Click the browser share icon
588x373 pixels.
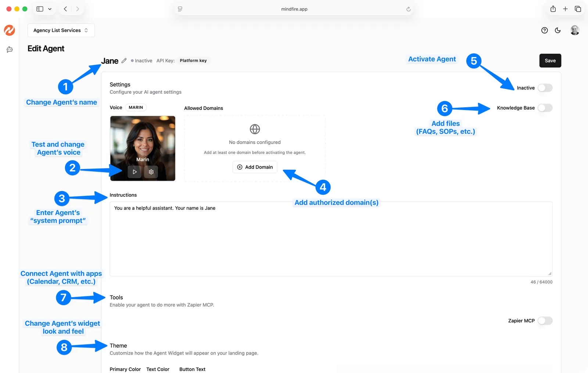pos(553,9)
